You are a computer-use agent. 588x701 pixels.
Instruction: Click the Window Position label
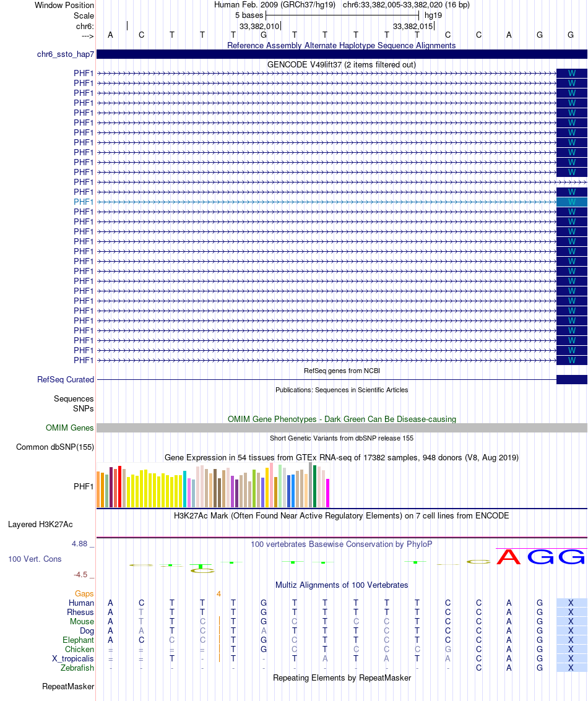pyautogui.click(x=64, y=6)
